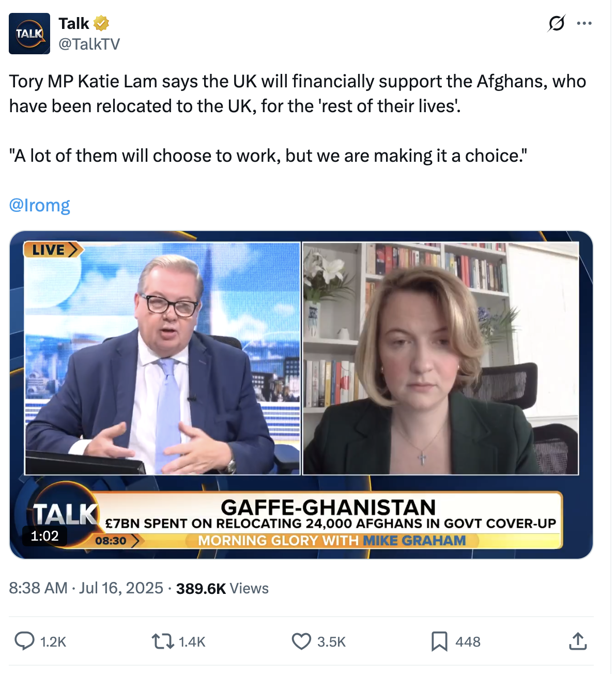Click the Talk display name
Viewport: 616px width, 674px height.
[x=74, y=23]
